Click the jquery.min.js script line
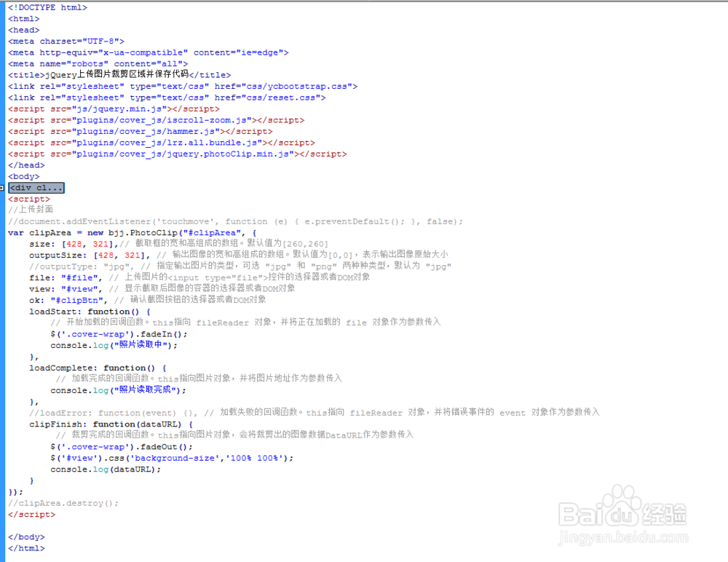Image resolution: width=728 pixels, height=562 pixels. point(114,108)
